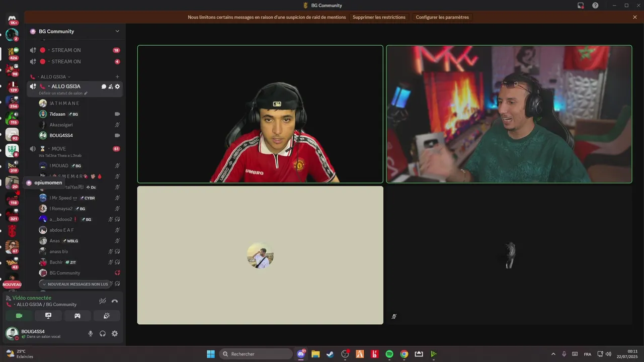
Task: Open server icon with 43 badge
Action: [x=12, y=262]
